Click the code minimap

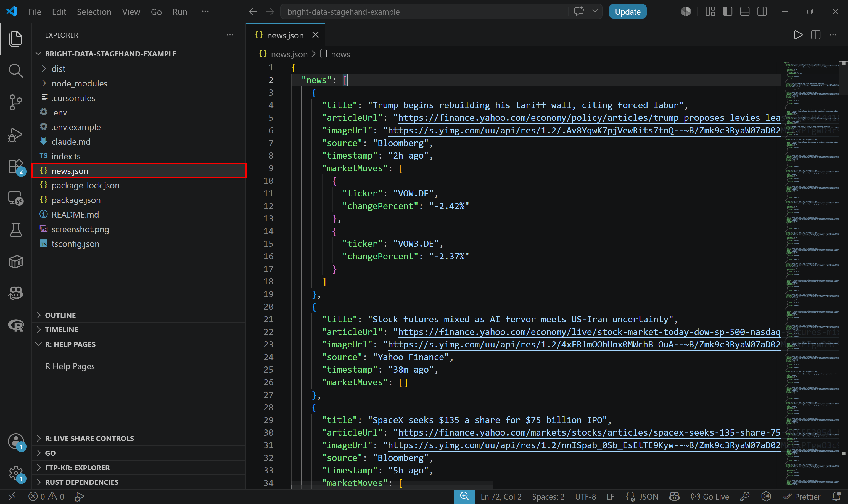[811, 273]
